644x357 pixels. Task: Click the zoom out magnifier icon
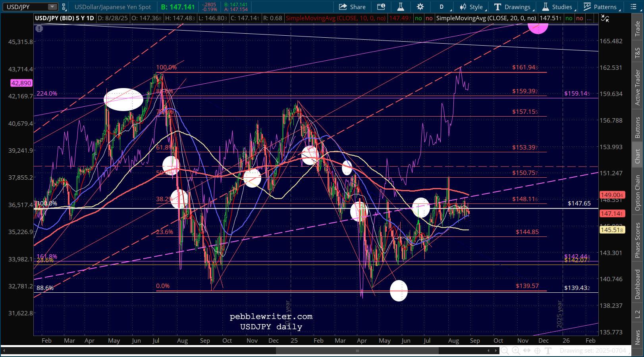coord(505,351)
